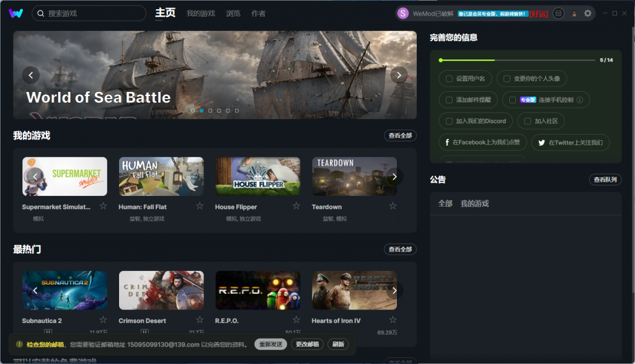Check the 添加邮件提醒 checkbox
This screenshot has width=635, height=364.
449,100
